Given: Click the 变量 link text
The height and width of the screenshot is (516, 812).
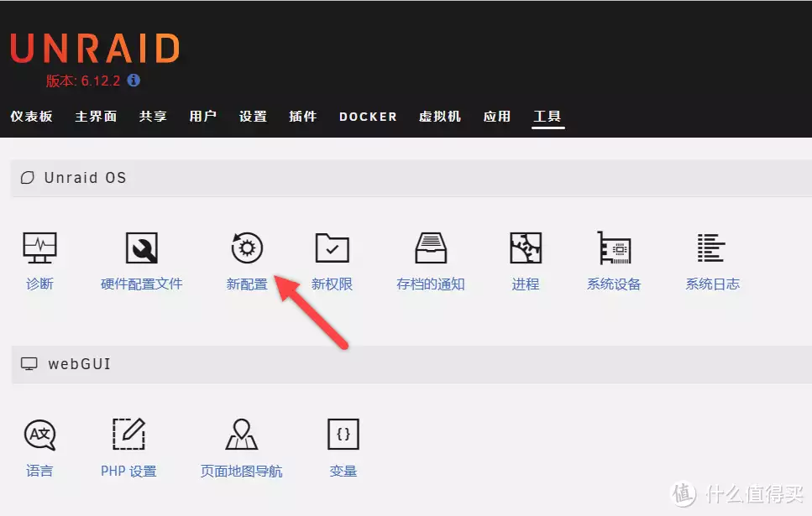Looking at the screenshot, I should [343, 471].
